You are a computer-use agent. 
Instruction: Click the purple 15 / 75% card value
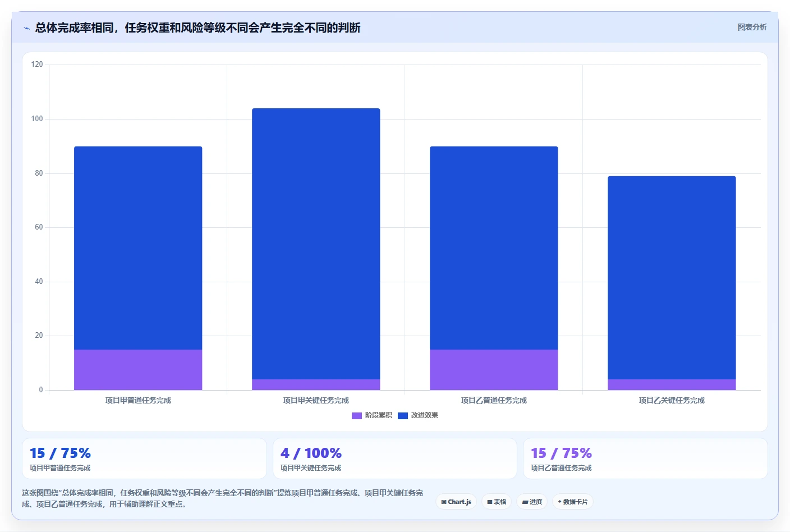click(561, 453)
